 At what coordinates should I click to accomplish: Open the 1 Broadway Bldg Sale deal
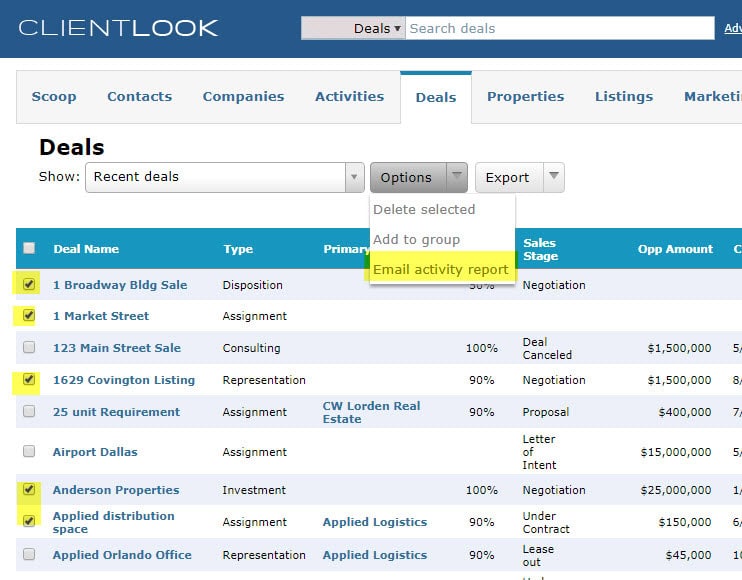(120, 285)
